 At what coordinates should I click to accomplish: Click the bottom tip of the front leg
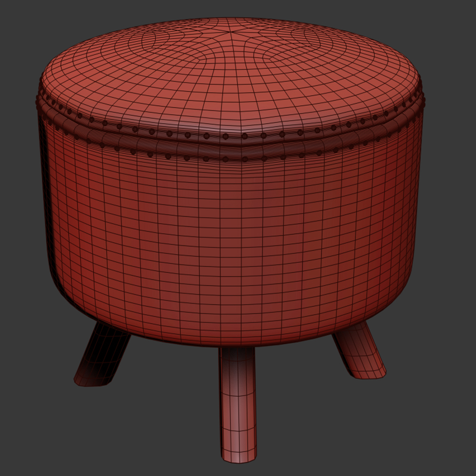[x=238, y=456]
